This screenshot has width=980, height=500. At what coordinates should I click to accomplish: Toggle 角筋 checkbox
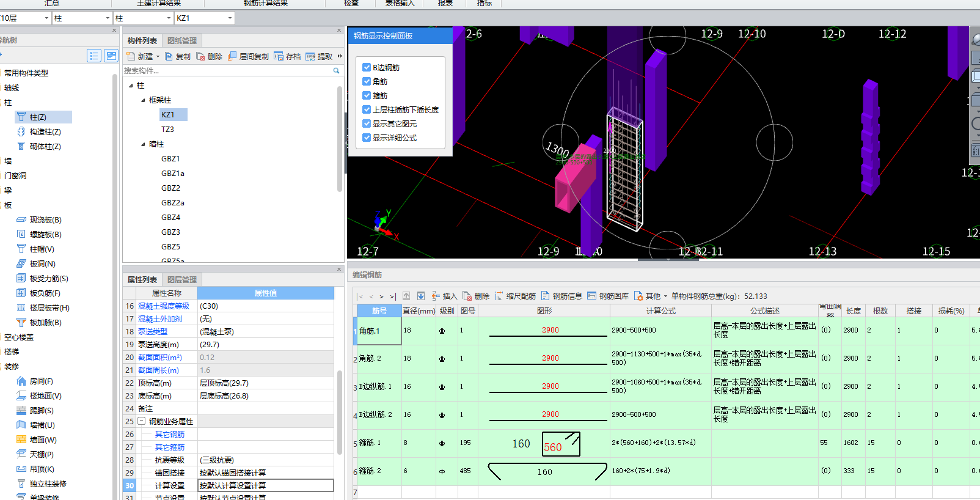tap(367, 81)
